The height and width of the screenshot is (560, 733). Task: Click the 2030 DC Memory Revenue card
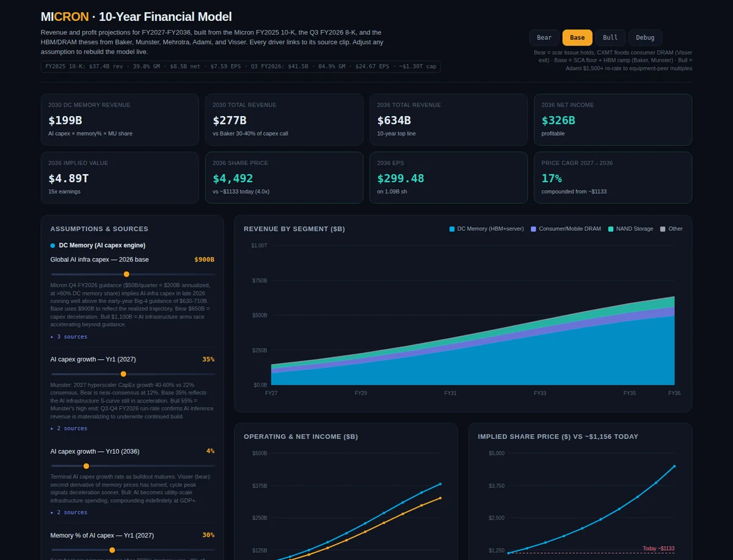pos(120,119)
